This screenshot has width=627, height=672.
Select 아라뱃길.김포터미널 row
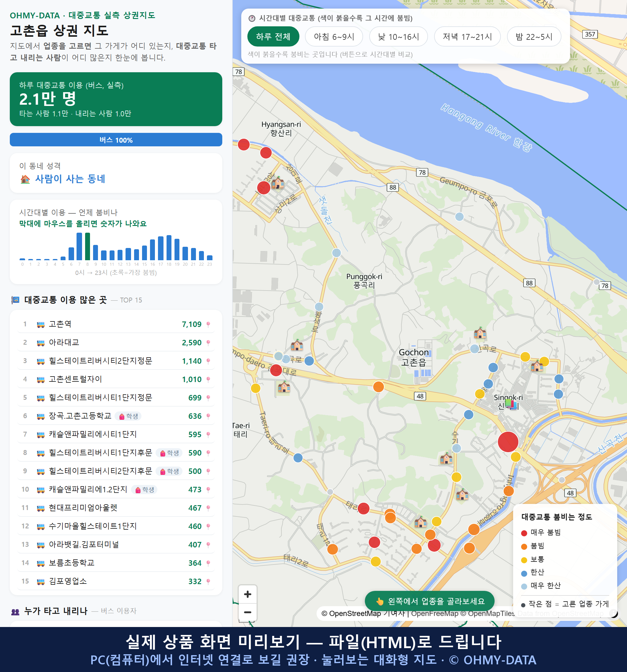tap(116, 545)
